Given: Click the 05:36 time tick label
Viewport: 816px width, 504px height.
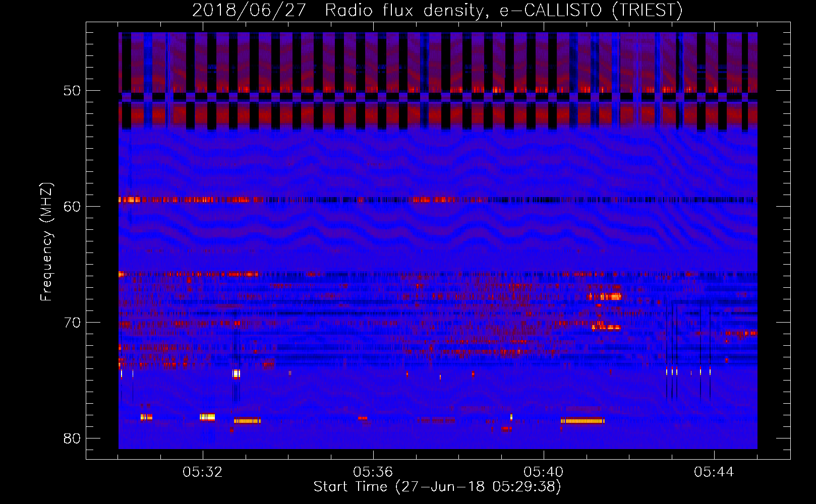Looking at the screenshot, I should click(373, 472).
